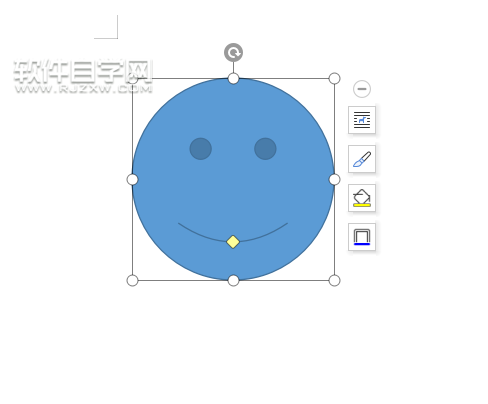Open the shape style brush icon
Screen dimensions: 488x404
[x=362, y=159]
